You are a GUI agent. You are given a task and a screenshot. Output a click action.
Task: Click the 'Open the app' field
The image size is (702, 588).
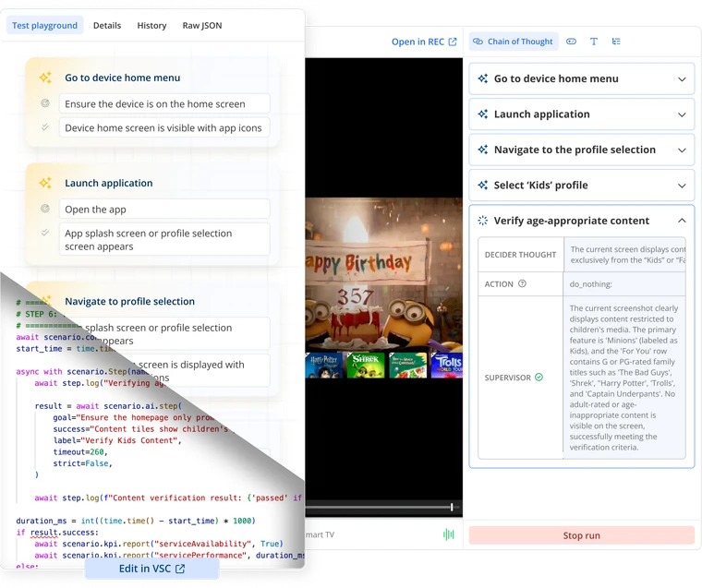pos(164,209)
